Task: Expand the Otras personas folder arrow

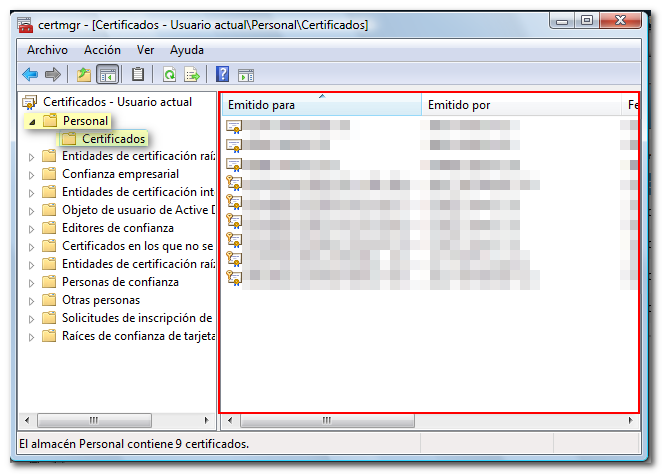Action: pos(31,300)
